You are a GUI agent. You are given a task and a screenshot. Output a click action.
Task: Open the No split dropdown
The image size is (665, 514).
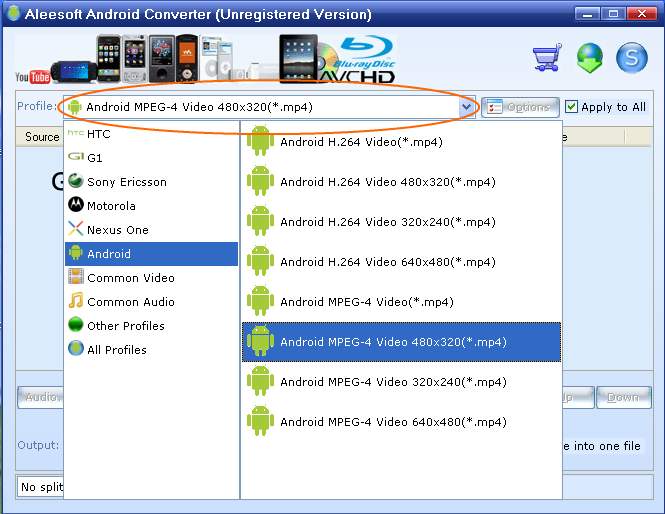40,487
